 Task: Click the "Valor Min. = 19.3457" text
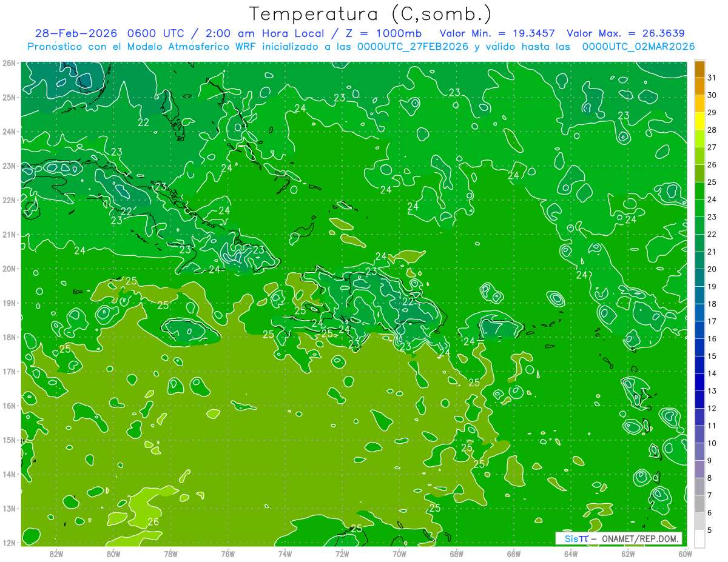coord(497,33)
